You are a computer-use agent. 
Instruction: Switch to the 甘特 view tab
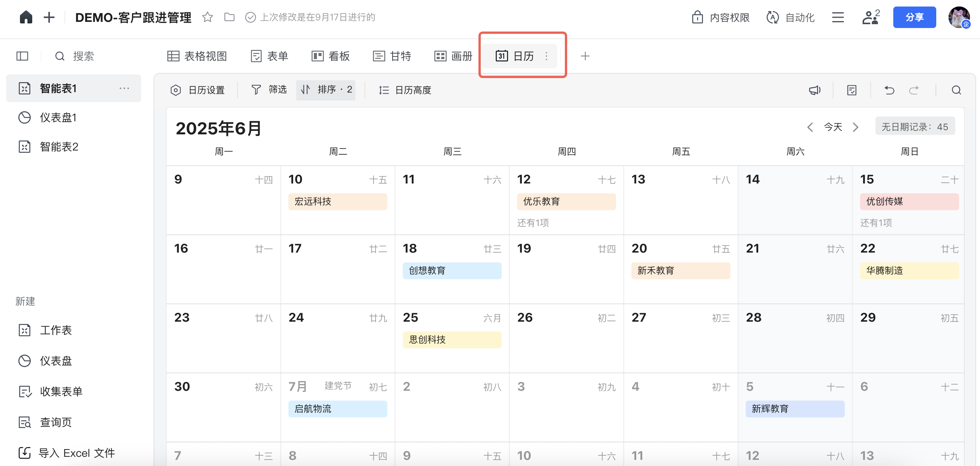[392, 56]
